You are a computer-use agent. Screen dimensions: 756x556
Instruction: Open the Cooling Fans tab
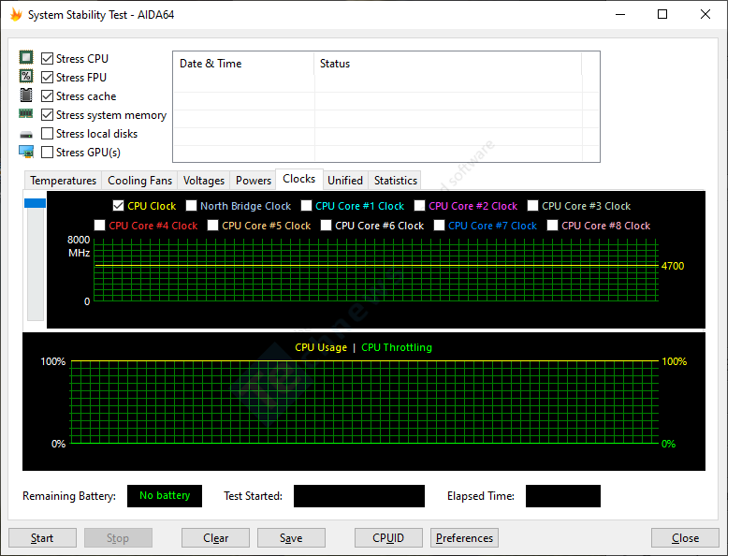tap(139, 181)
